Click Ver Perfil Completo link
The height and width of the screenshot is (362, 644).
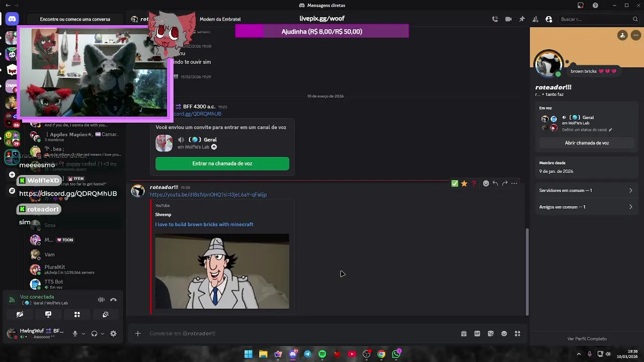pyautogui.click(x=587, y=339)
